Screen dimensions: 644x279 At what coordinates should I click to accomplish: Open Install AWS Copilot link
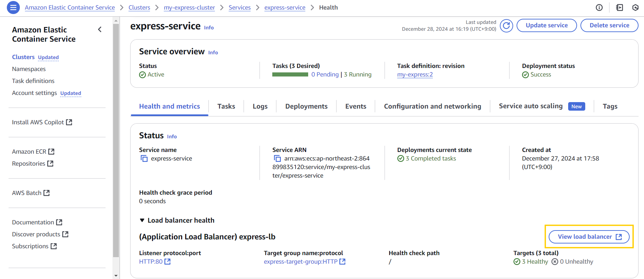[38, 122]
